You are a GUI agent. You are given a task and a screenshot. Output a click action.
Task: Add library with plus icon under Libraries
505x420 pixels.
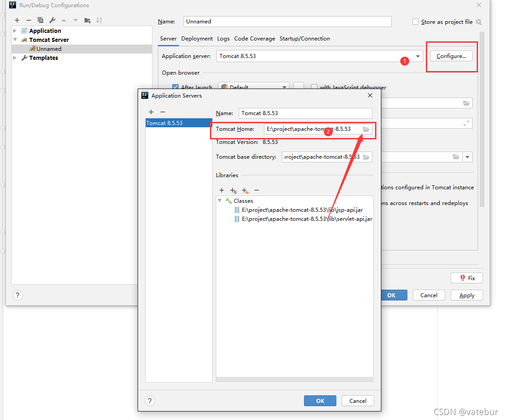(x=222, y=190)
